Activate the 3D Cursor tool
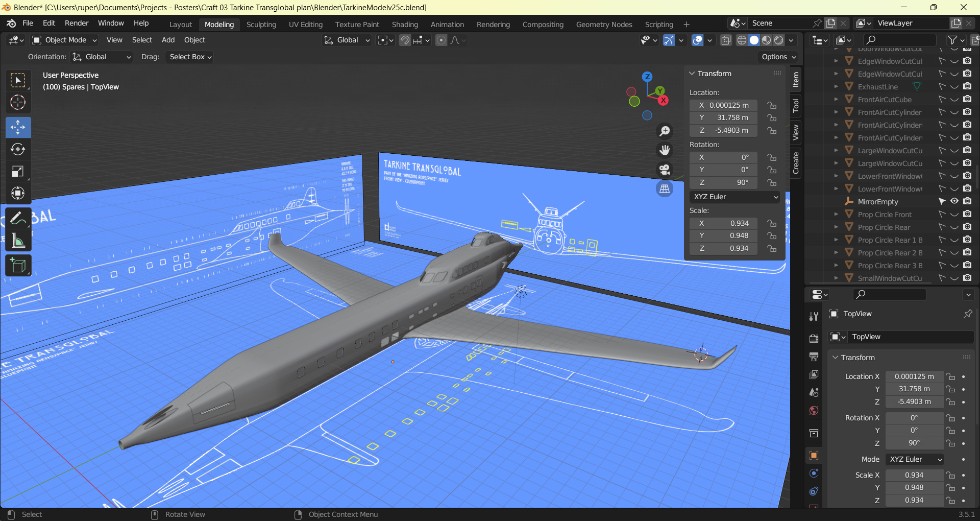The image size is (980, 521). coord(18,102)
